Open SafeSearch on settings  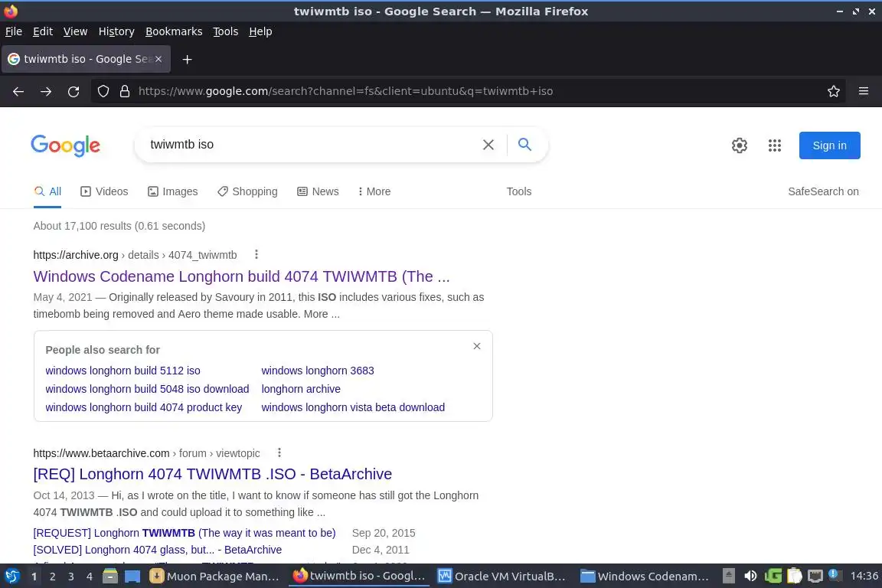click(x=823, y=191)
